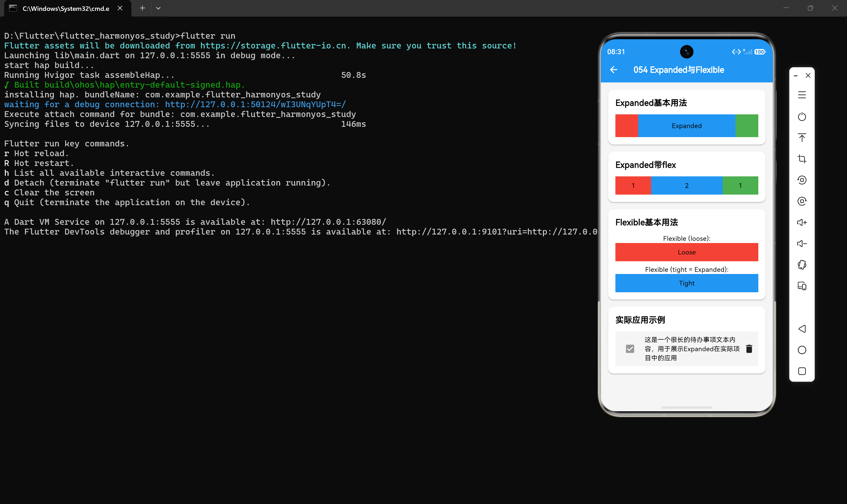Click the multi-device screen icon
This screenshot has width=847, height=504.
[x=802, y=286]
